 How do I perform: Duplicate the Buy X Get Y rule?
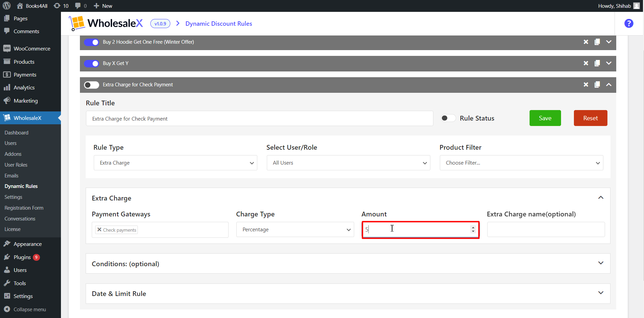click(x=597, y=63)
